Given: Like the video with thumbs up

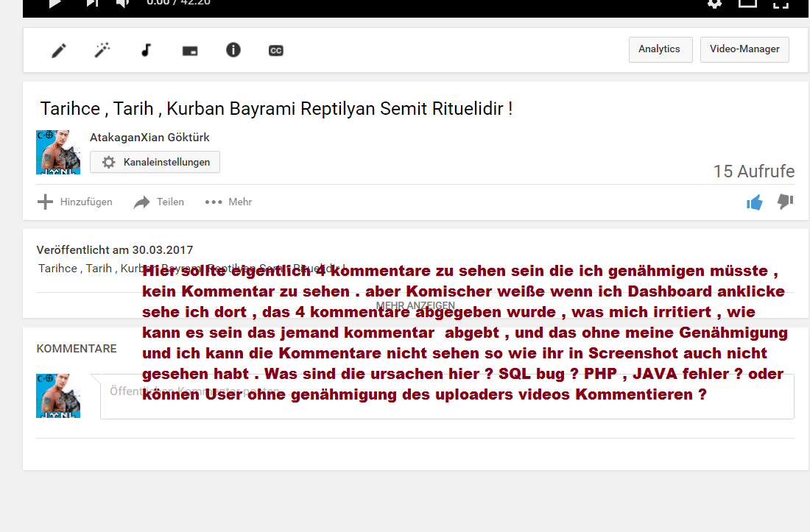Looking at the screenshot, I should coord(754,202).
